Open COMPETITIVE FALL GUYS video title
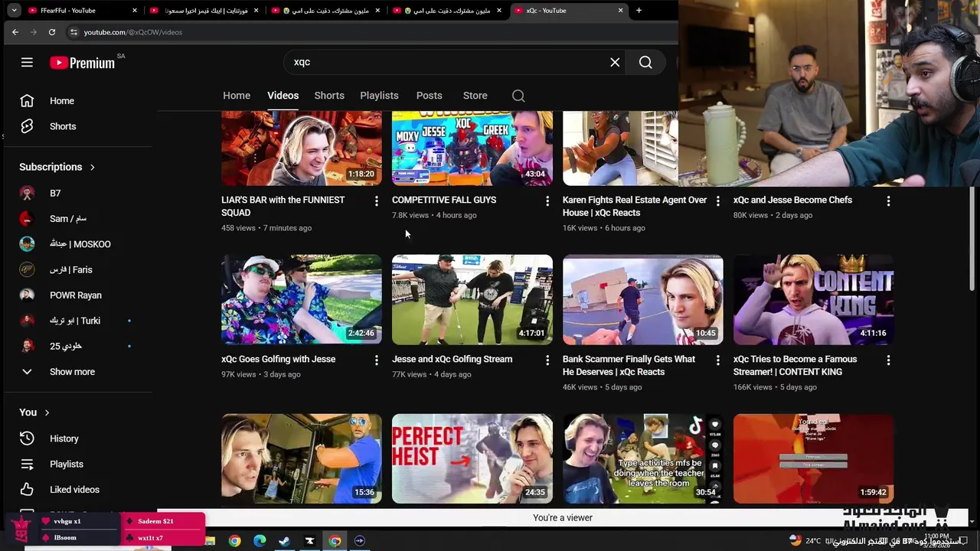Screen dimensions: 980x551 [x=444, y=200]
